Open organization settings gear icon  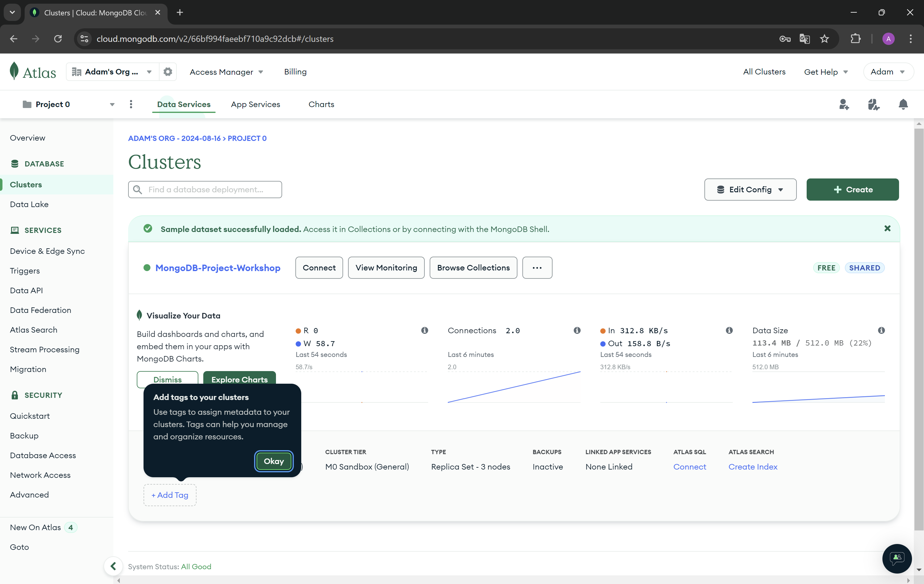(x=168, y=72)
